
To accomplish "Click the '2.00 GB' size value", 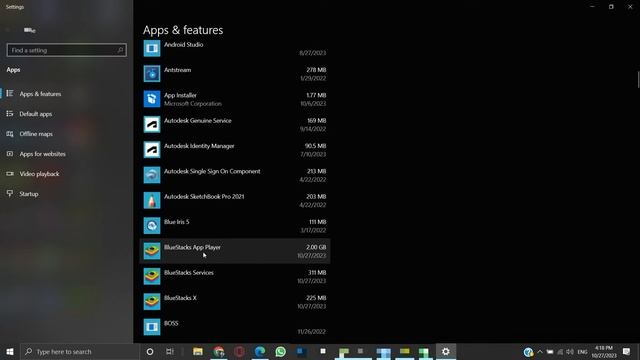I will coord(316,247).
